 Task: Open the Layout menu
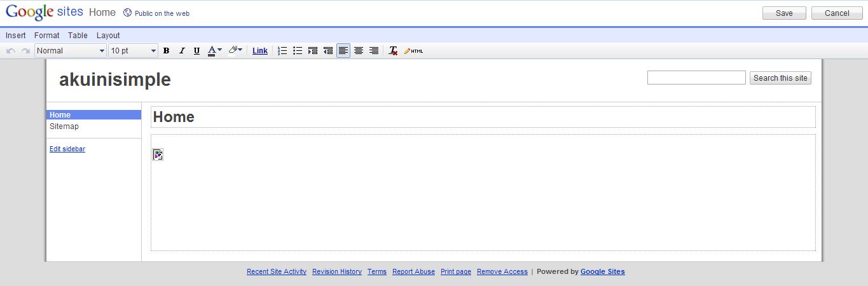108,36
